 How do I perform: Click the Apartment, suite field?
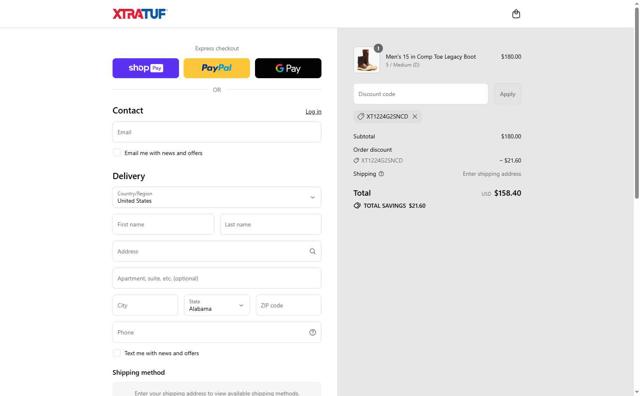pyautogui.click(x=217, y=278)
